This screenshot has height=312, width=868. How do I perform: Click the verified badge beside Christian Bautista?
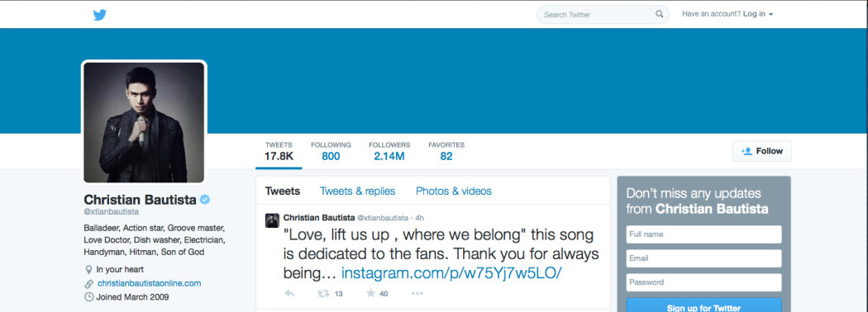pyautogui.click(x=205, y=200)
